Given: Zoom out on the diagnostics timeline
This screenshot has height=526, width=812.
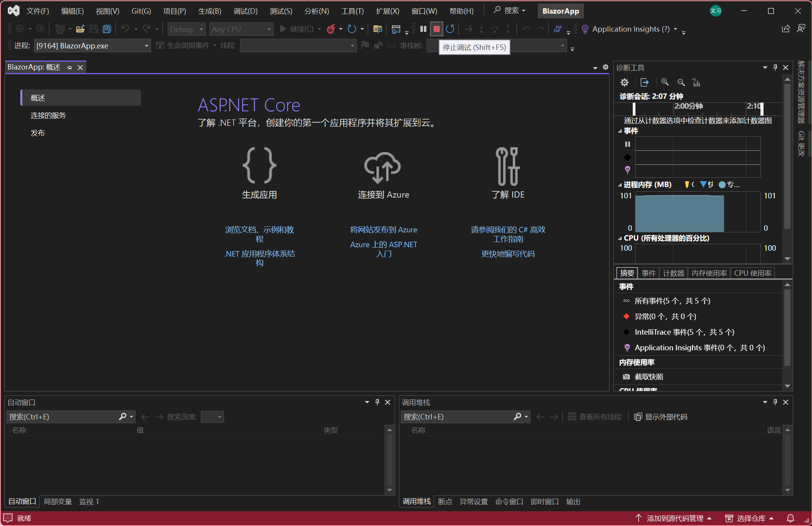Looking at the screenshot, I should [681, 82].
